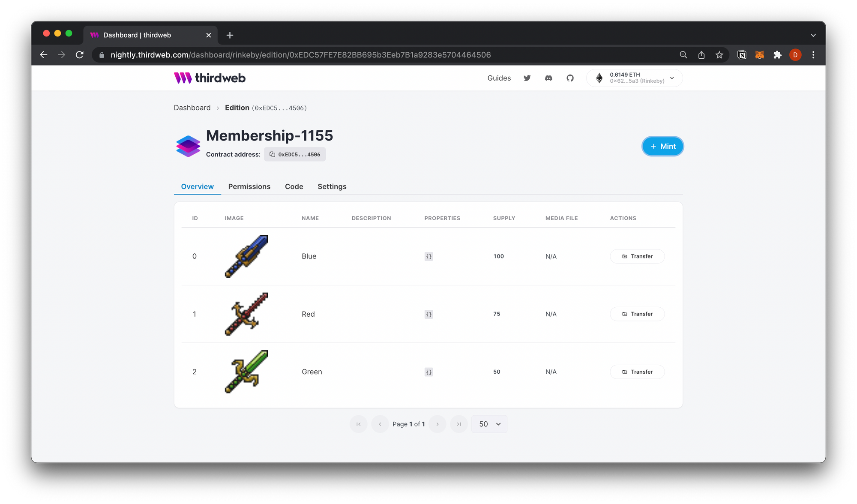The height and width of the screenshot is (504, 857).
Task: Expand the wallet address dropdown
Action: click(672, 78)
